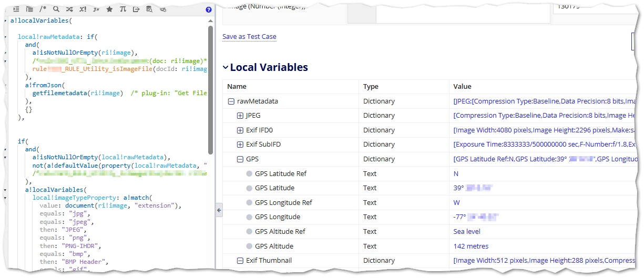
Task: Fold the first a!localVariables( code line
Action: pyautogui.click(x=5, y=21)
